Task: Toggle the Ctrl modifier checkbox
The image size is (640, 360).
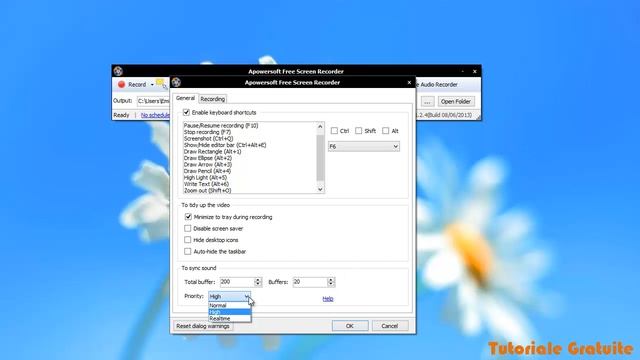Action: click(x=334, y=131)
